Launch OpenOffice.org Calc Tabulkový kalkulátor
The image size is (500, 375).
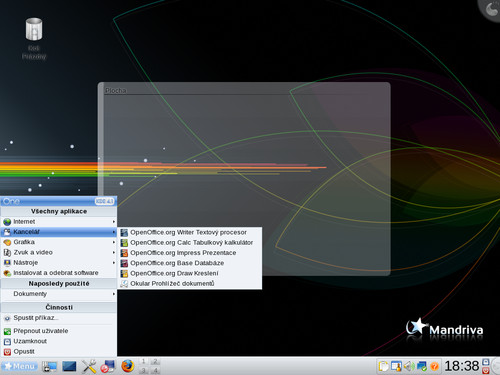[189, 243]
